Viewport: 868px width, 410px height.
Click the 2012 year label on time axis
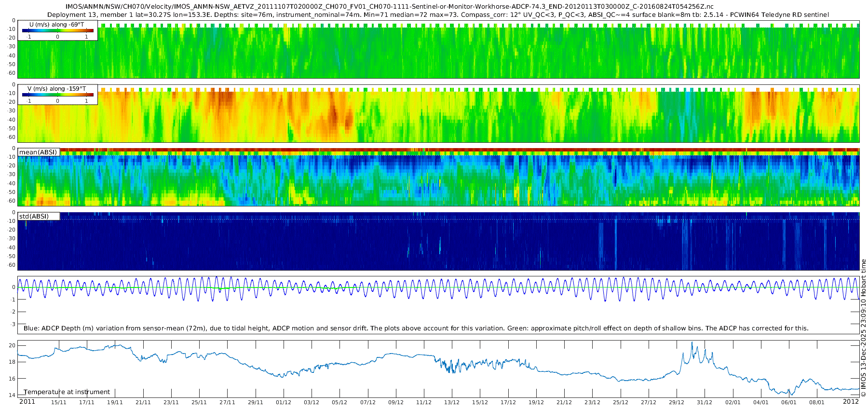pos(851,402)
